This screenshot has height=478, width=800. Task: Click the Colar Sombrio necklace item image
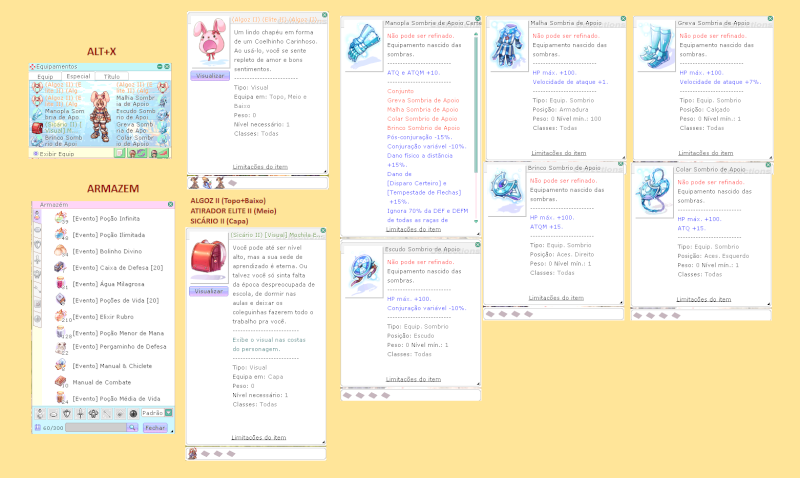(x=654, y=193)
